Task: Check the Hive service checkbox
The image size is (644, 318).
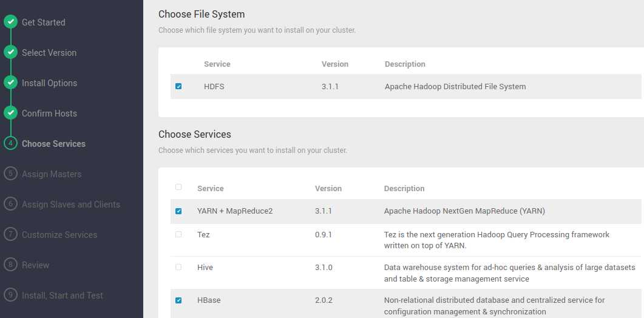Action: point(178,267)
